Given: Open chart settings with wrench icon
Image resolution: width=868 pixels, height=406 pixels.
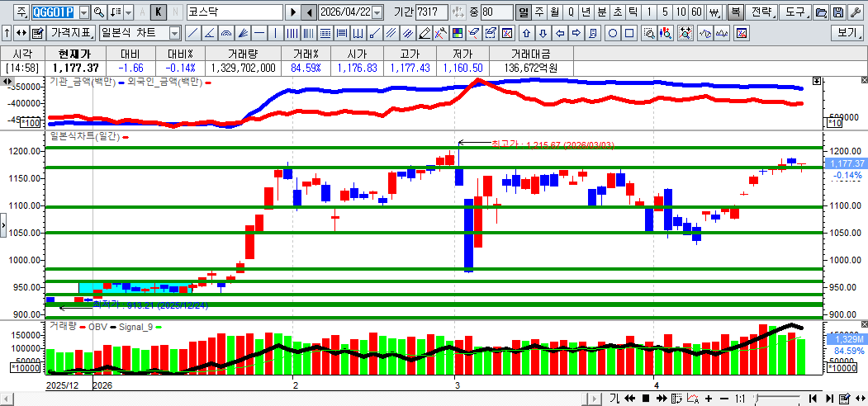Looking at the screenshot, I should 856,12.
